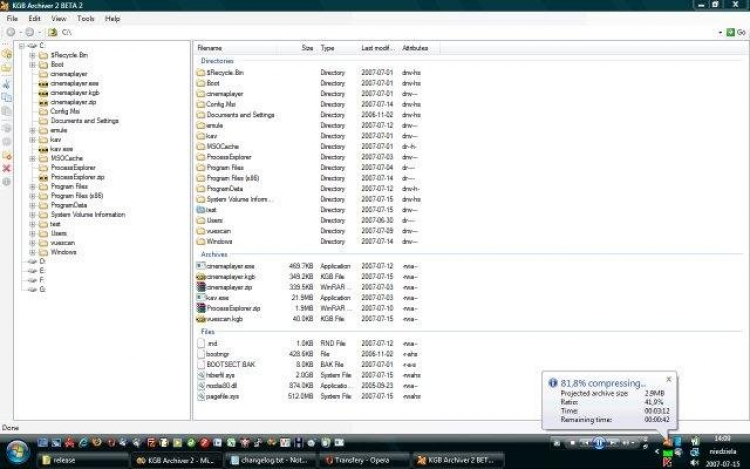Open the Help menu
Viewport: 750px width, 469px height.
112,19
